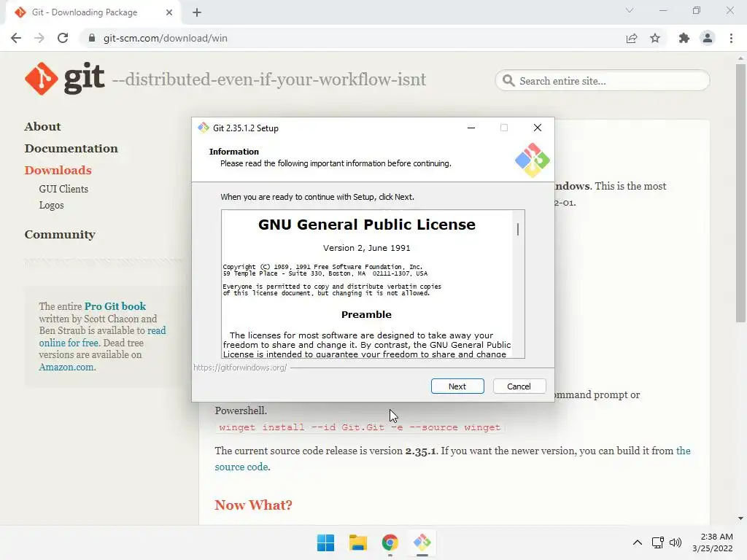Switch to Chrome in taskbar
The height and width of the screenshot is (560, 747).
tap(390, 542)
